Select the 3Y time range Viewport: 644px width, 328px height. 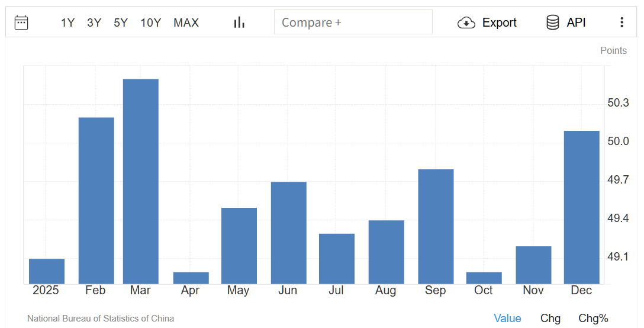(94, 22)
